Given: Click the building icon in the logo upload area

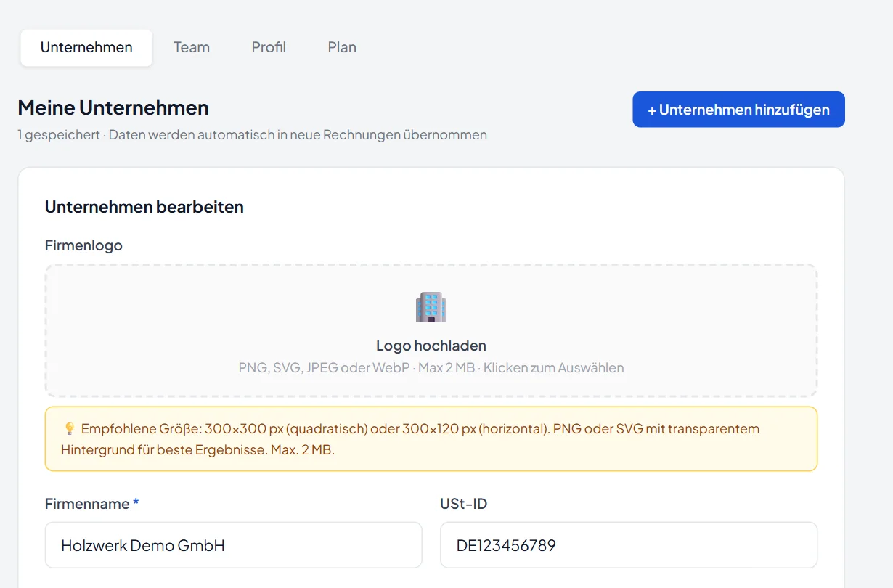Looking at the screenshot, I should (x=431, y=307).
